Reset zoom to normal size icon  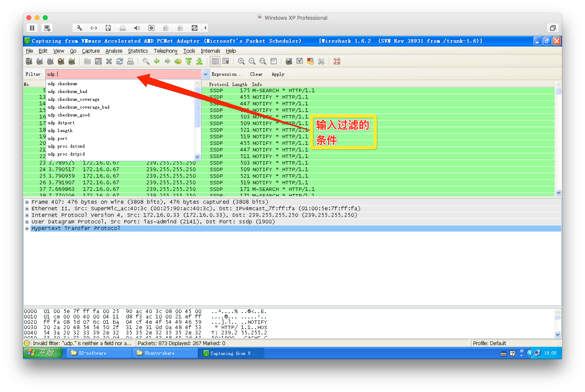(x=263, y=61)
